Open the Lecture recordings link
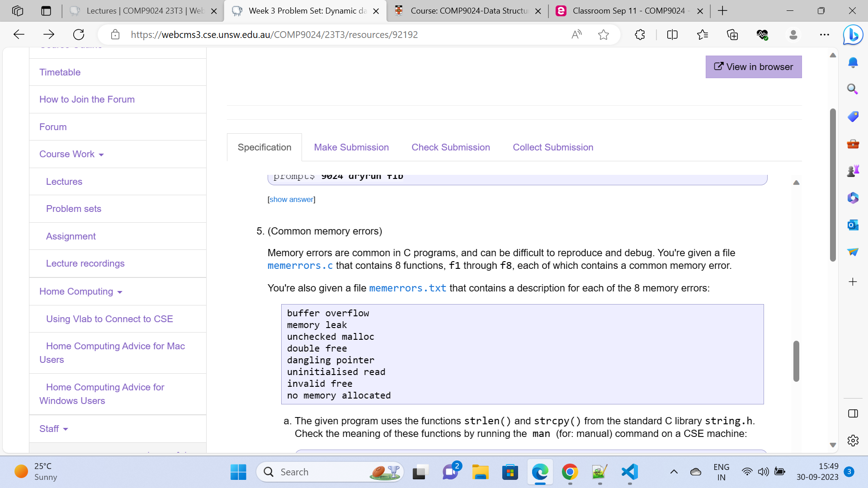The height and width of the screenshot is (488, 868). [85, 263]
